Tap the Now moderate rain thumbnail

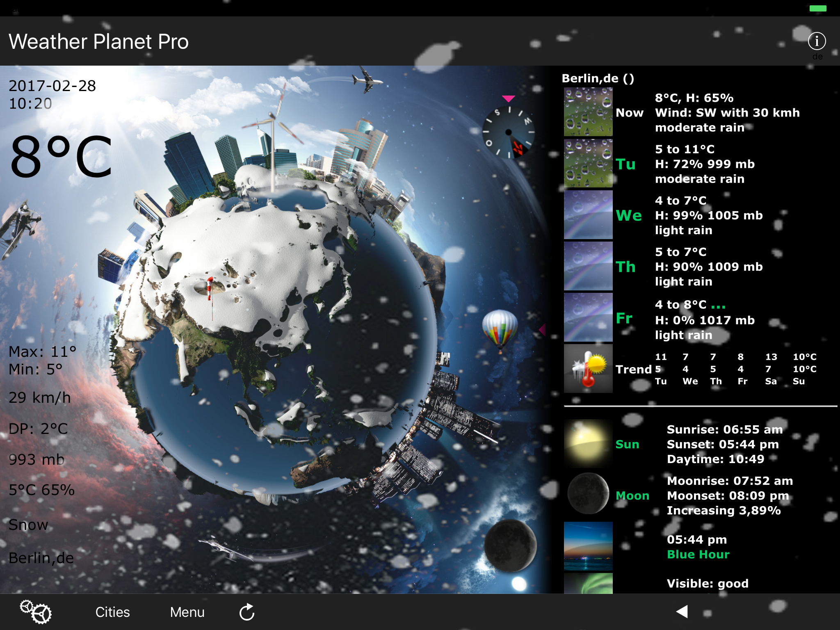point(588,112)
